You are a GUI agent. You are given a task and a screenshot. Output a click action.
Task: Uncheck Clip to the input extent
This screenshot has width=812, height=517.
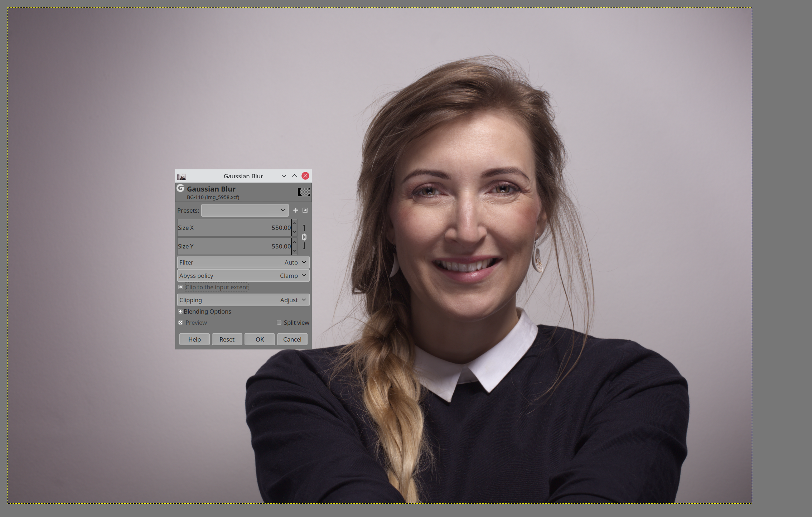point(181,287)
